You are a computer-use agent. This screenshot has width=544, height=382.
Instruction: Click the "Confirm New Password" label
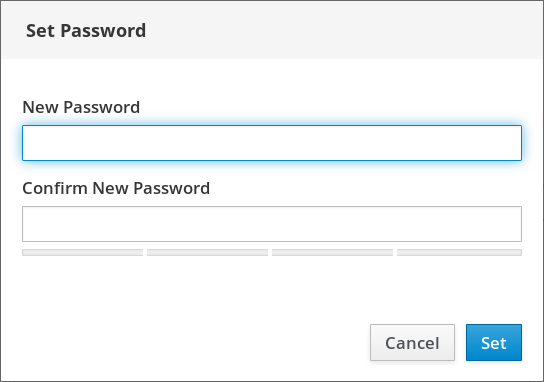point(116,188)
